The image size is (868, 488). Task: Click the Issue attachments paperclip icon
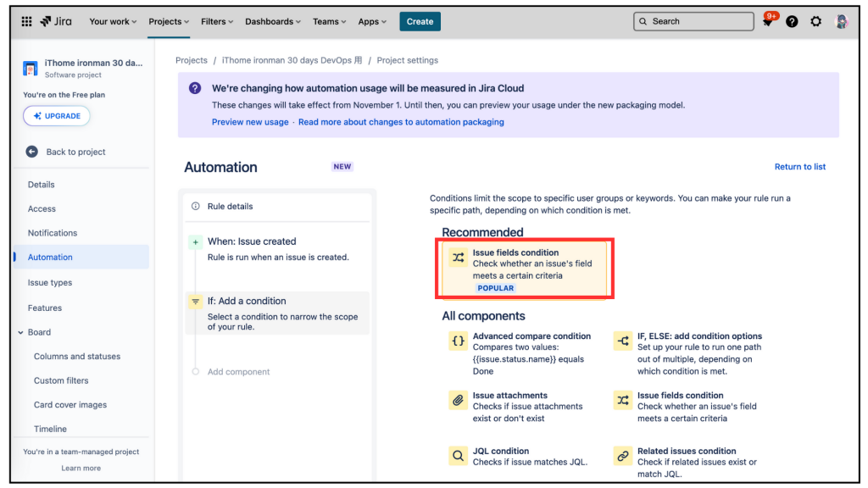click(x=459, y=400)
